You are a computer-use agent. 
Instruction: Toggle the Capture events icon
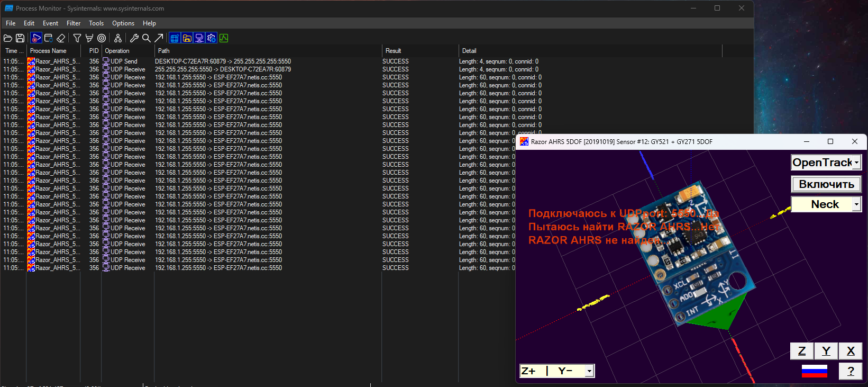click(36, 38)
